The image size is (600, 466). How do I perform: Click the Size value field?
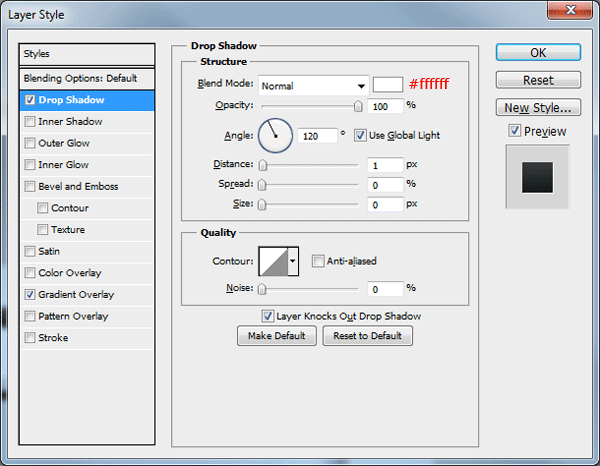click(385, 205)
